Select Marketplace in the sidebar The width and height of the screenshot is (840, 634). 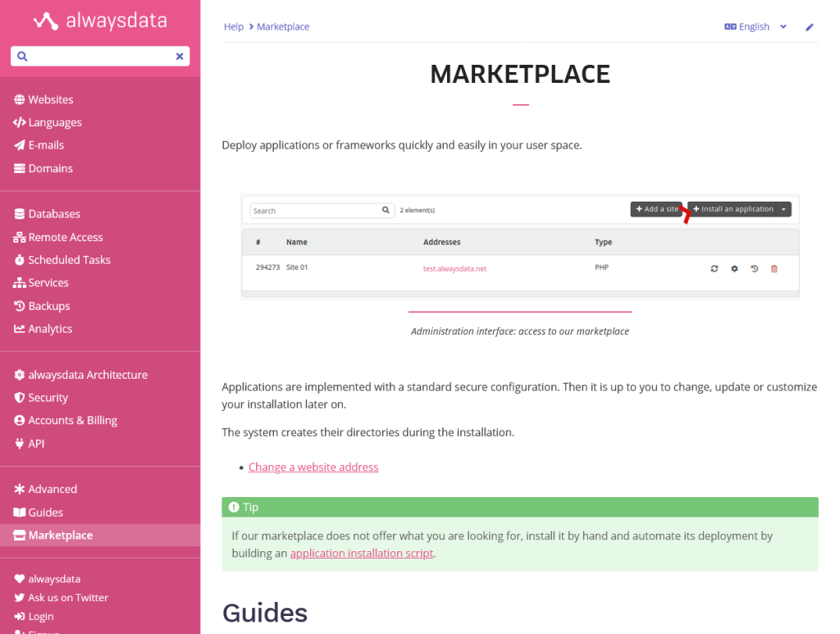60,535
